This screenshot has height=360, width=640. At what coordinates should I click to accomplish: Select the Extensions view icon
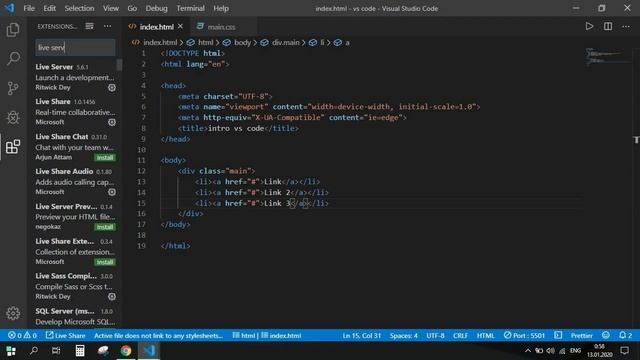pos(13,147)
